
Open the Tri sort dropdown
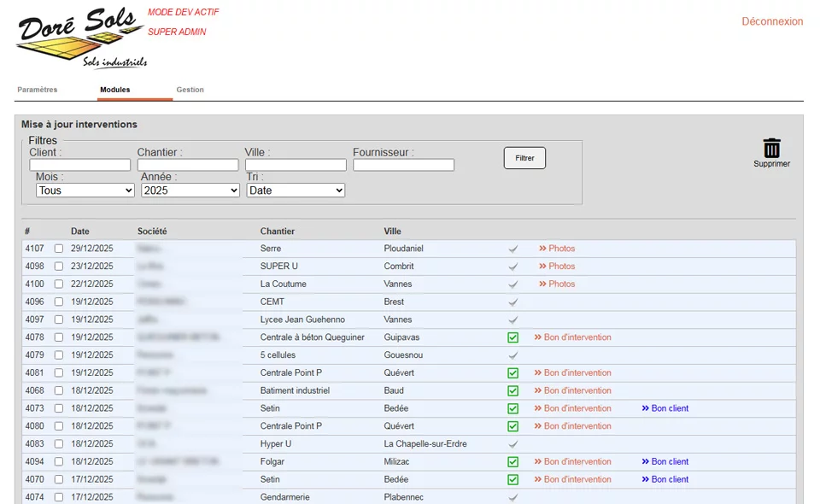(x=296, y=190)
